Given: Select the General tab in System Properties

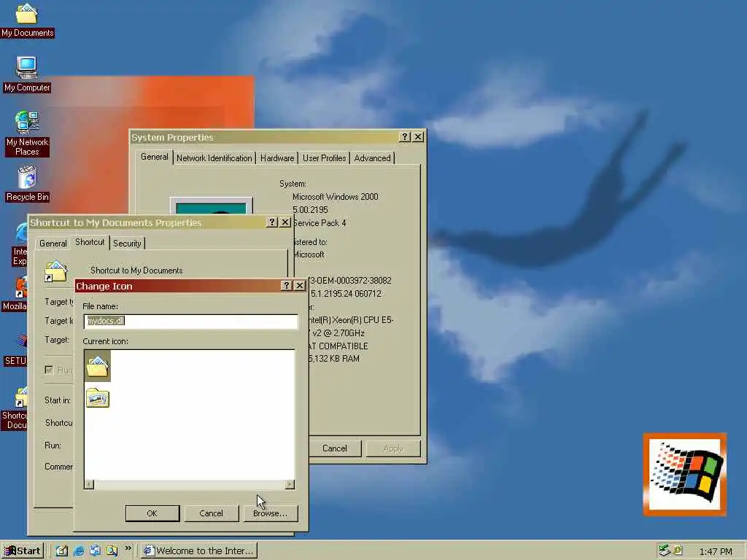Looking at the screenshot, I should [155, 157].
